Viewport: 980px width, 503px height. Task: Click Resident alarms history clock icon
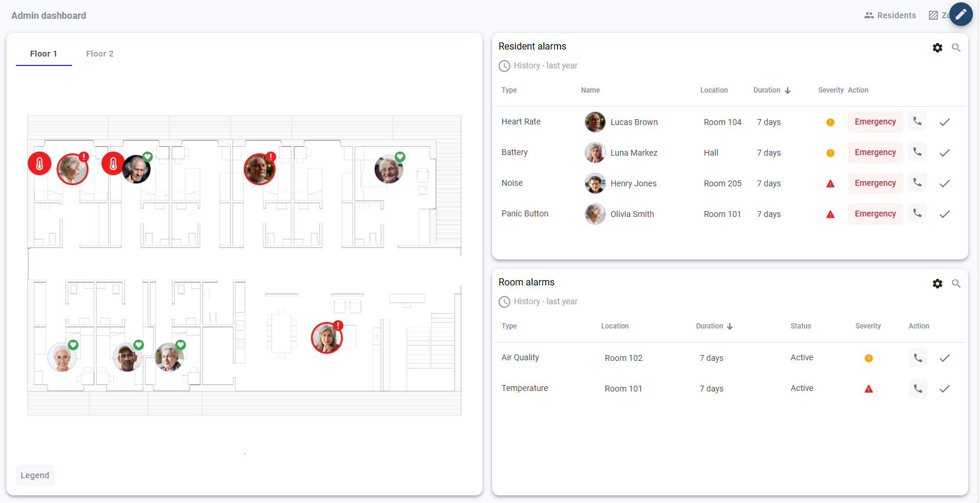504,66
